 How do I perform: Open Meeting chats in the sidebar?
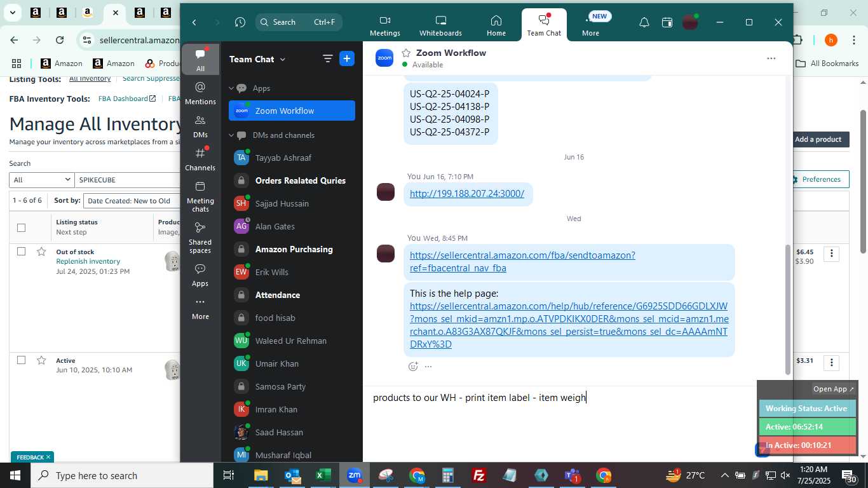[200, 196]
